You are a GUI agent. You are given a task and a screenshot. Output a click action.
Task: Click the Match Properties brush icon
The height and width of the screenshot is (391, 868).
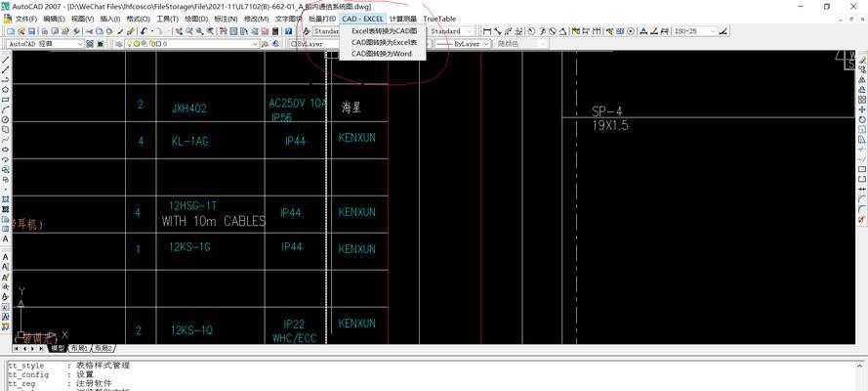click(121, 31)
